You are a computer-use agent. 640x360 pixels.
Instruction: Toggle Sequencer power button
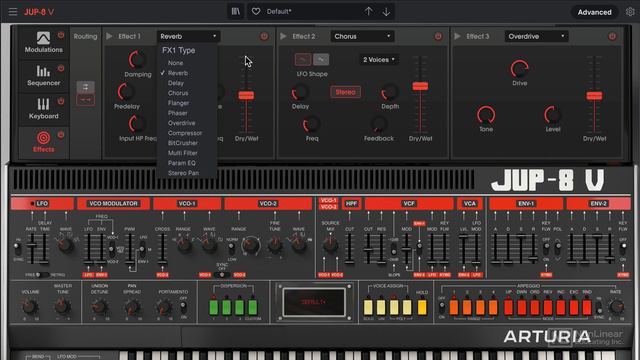(x=61, y=68)
